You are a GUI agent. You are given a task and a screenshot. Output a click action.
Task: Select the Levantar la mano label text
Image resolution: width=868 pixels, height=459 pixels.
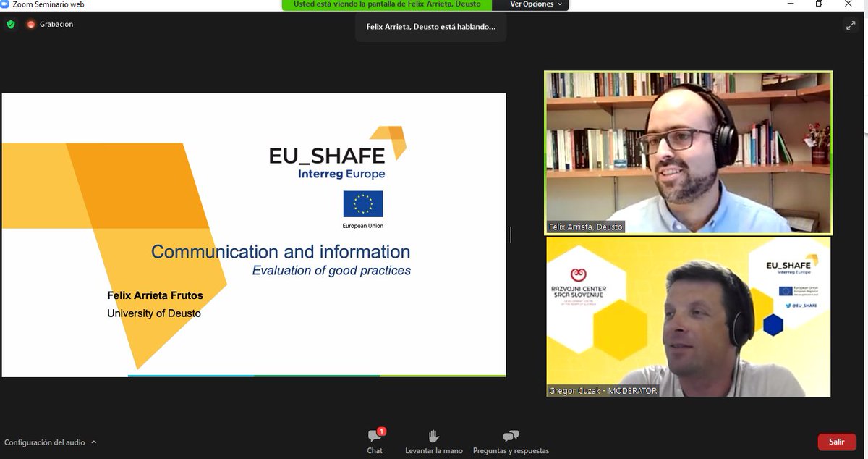coord(433,450)
